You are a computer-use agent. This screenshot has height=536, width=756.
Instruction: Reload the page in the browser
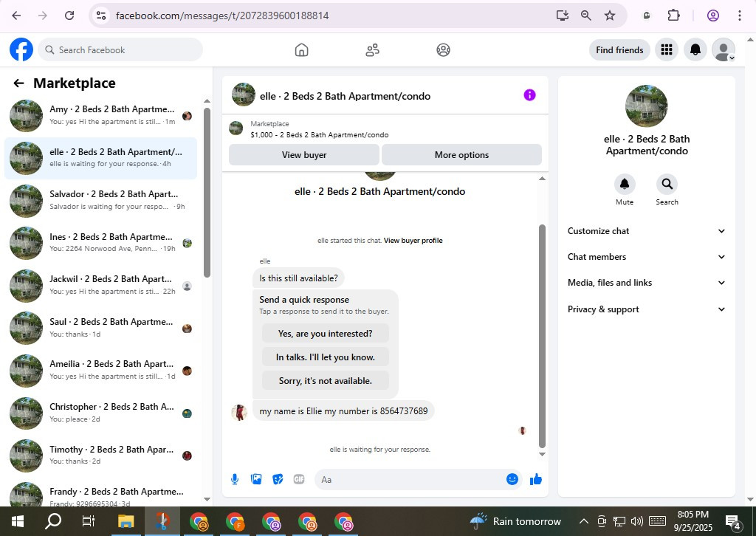tap(69, 16)
